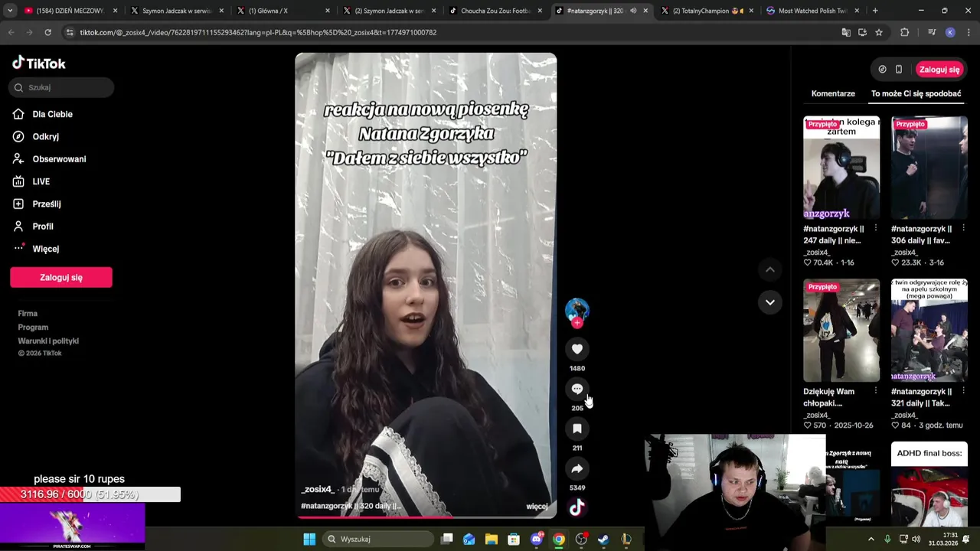
Task: Click the get-app phone icon in header
Action: [x=899, y=70]
